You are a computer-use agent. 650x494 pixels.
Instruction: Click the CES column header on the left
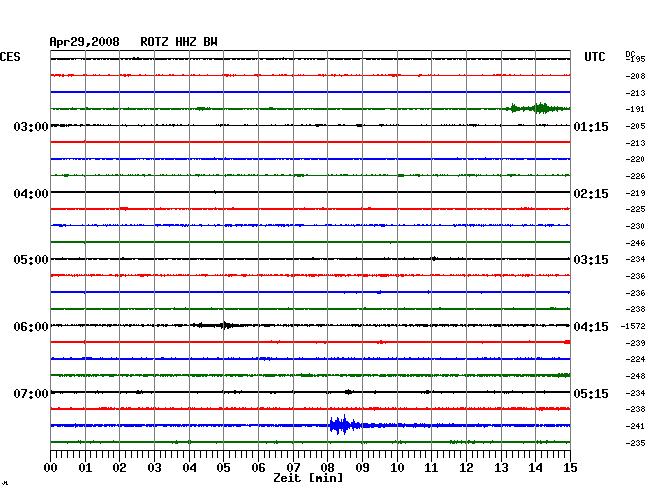click(x=10, y=57)
